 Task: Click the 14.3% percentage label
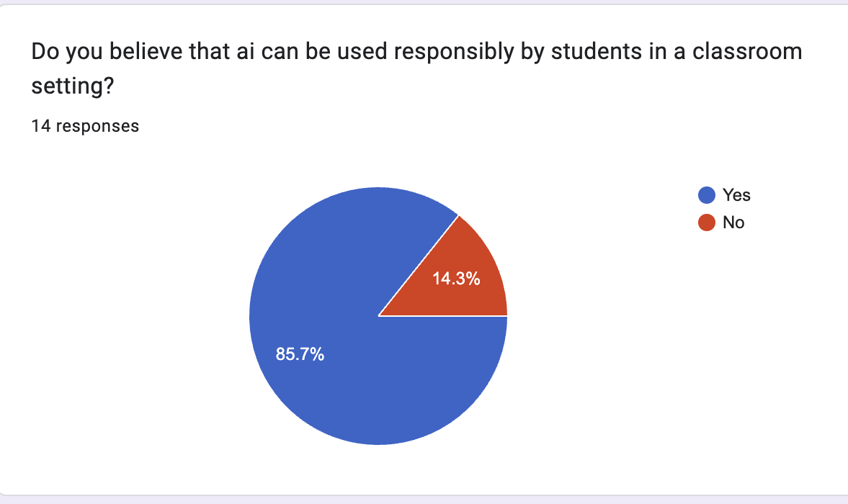tap(456, 279)
